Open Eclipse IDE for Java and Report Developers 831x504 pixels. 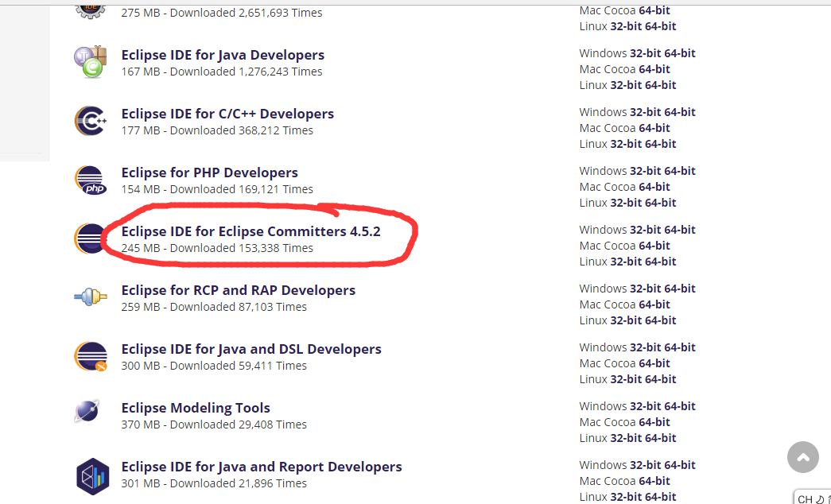(x=262, y=467)
